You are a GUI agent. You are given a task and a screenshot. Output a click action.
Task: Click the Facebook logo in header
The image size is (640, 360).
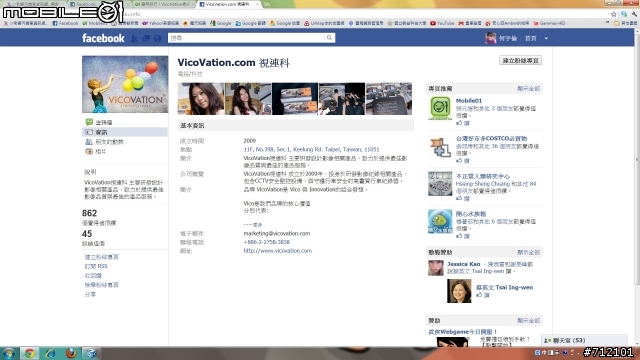coord(103,38)
